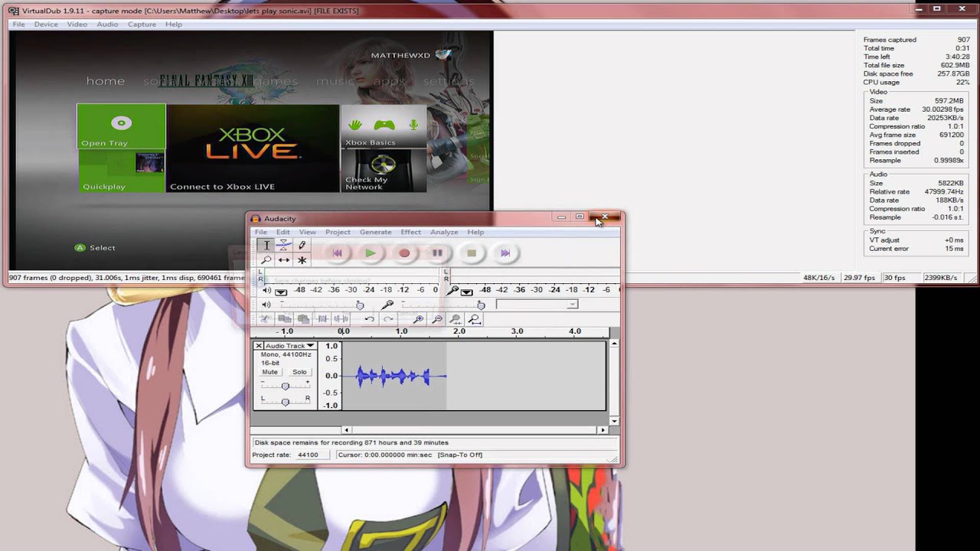Click the Zoom Out icon in Audacity
The width and height of the screenshot is (980, 551).
[x=437, y=319]
